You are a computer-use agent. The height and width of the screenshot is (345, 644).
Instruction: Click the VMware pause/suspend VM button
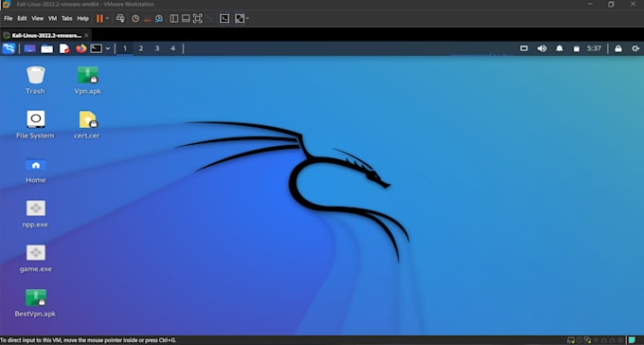tap(99, 19)
